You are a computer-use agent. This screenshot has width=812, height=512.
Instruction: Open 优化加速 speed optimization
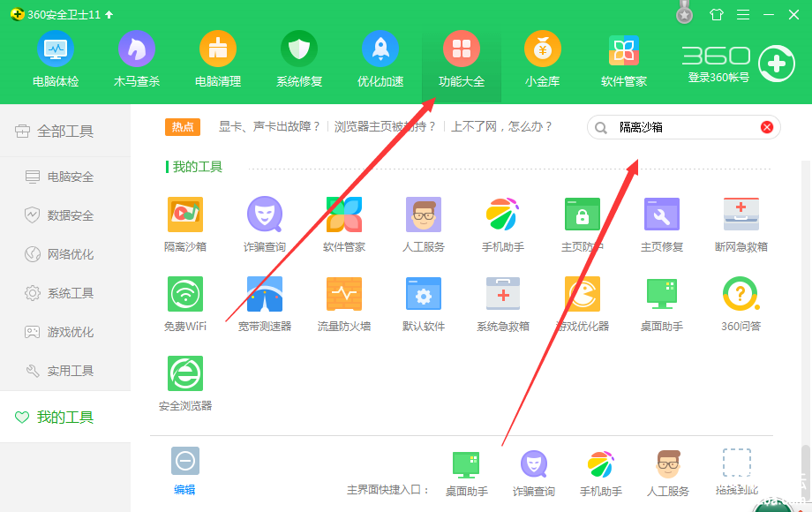(380, 59)
